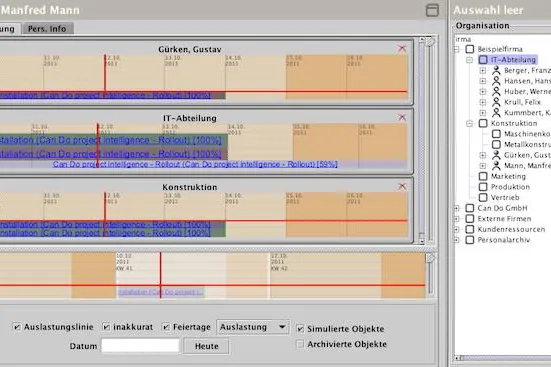The width and height of the screenshot is (551, 367).
Task: Expand the Kummbert node
Action: coord(483,113)
